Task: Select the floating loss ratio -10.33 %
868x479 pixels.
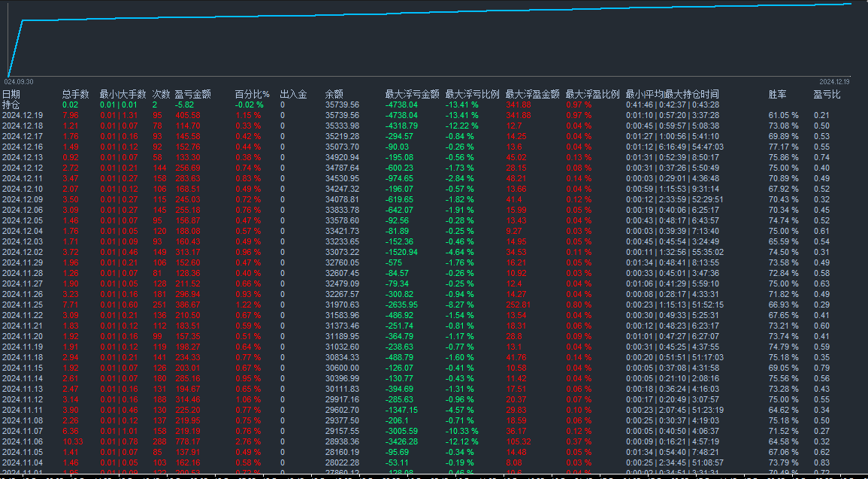Action: point(461,431)
